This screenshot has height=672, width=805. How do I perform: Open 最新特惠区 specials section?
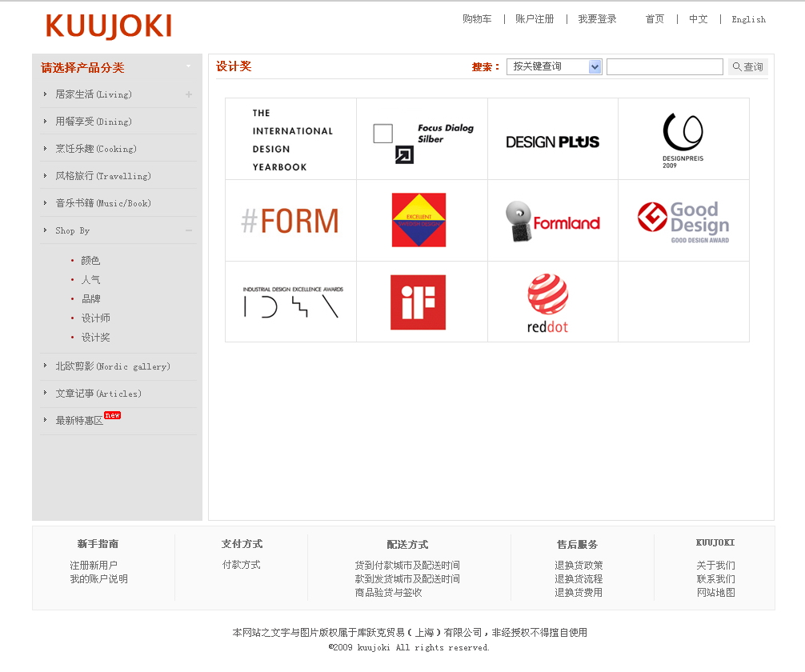[x=79, y=421]
